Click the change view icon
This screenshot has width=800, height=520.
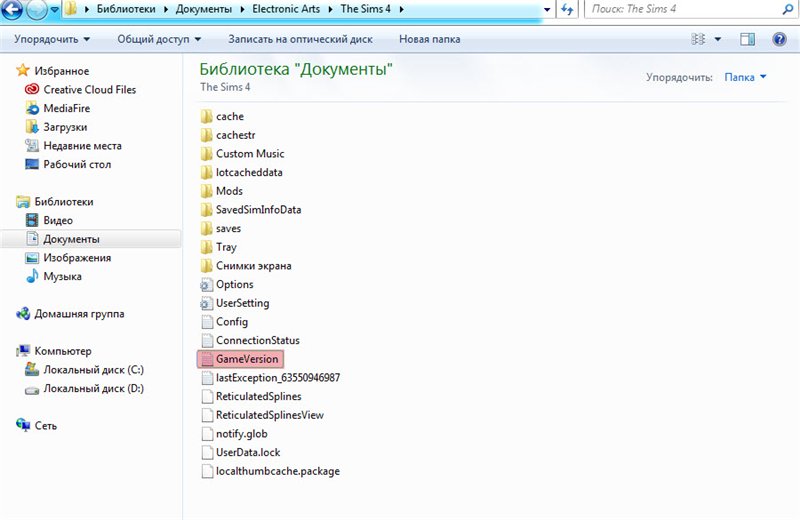[x=698, y=39]
